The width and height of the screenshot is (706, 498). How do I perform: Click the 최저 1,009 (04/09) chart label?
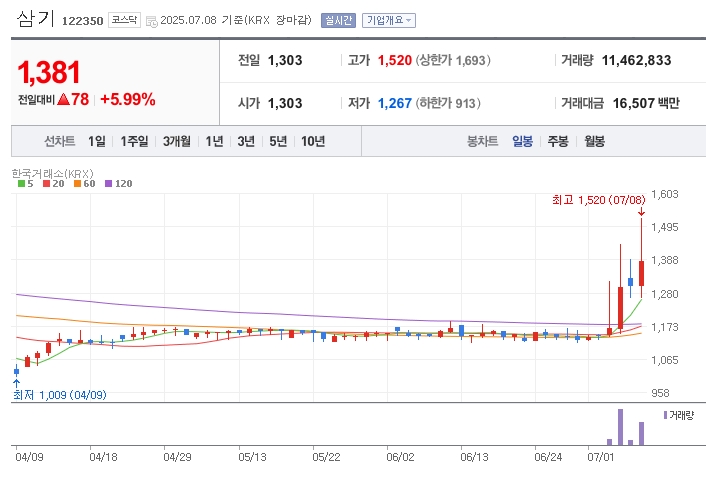(x=59, y=395)
